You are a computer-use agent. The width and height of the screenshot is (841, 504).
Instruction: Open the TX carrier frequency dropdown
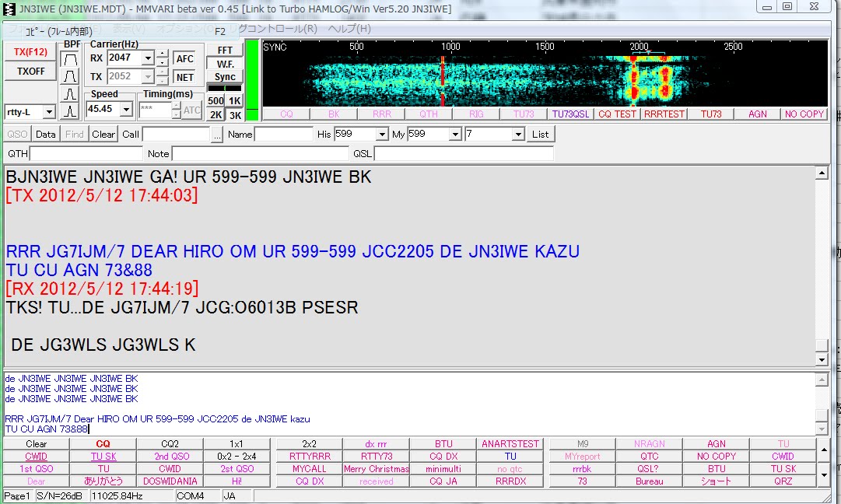click(149, 77)
